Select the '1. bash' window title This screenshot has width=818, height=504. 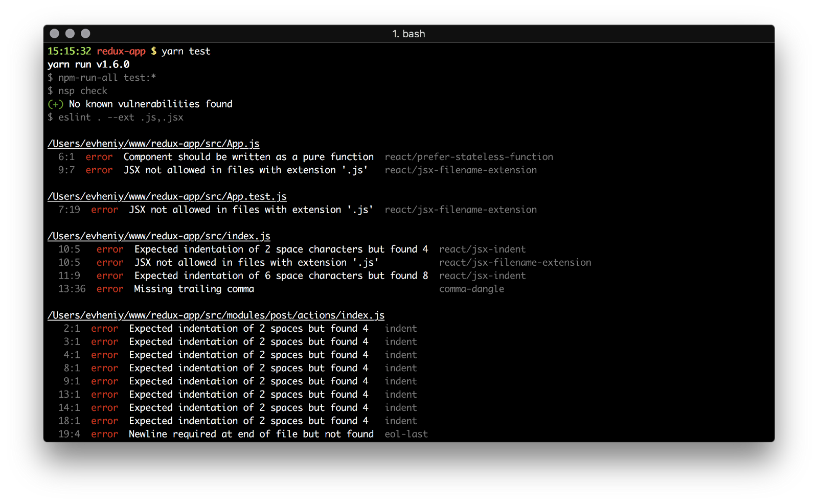[x=408, y=34]
